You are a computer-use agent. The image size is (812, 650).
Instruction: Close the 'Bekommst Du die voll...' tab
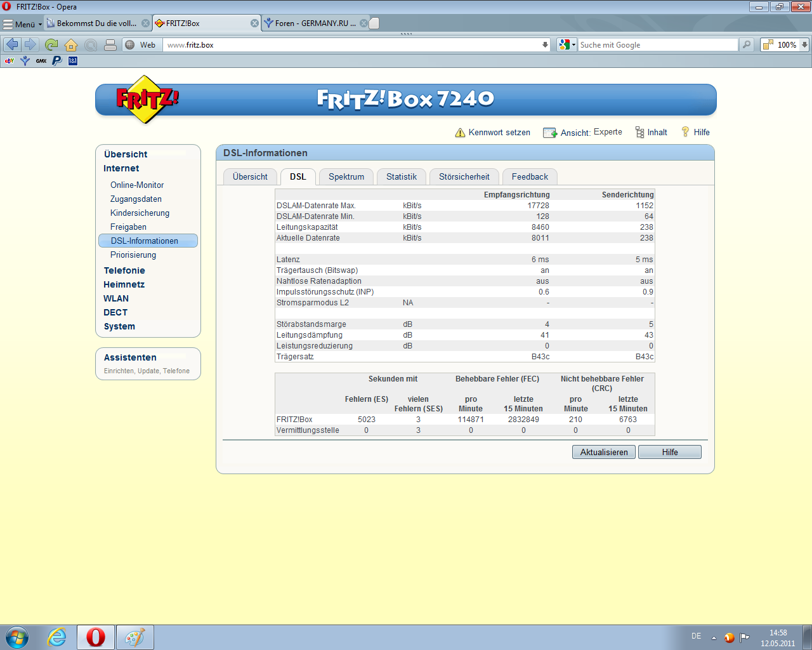145,23
